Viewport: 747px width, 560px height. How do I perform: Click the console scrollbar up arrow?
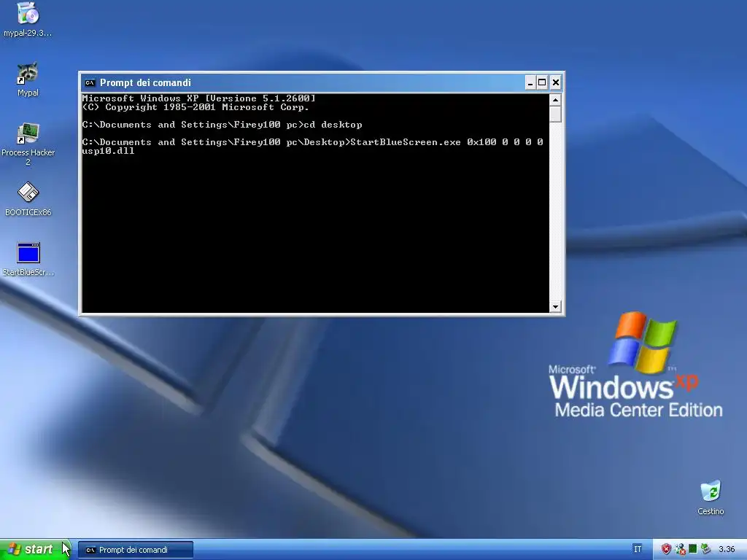555,100
